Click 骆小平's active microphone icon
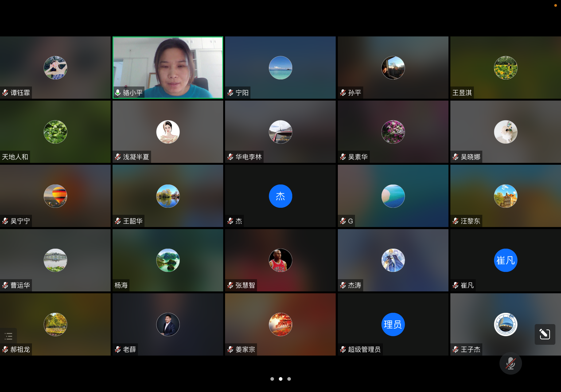Screen dimensions: 561x392 [118, 93]
